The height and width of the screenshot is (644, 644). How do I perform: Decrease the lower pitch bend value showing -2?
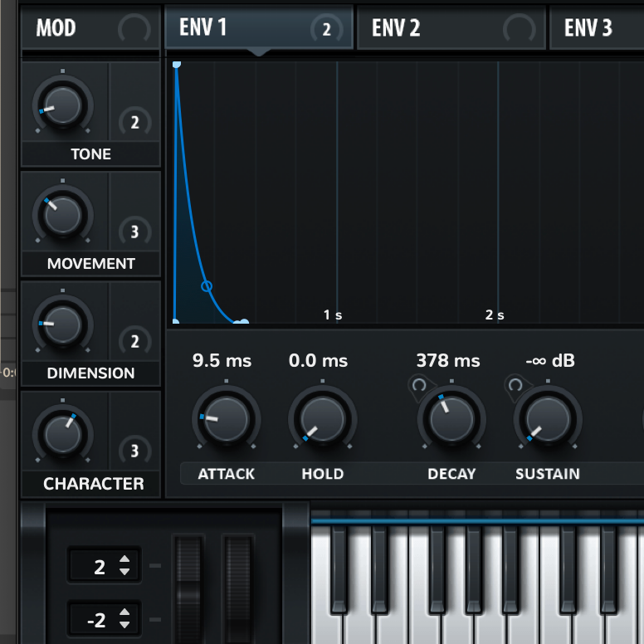tap(124, 624)
